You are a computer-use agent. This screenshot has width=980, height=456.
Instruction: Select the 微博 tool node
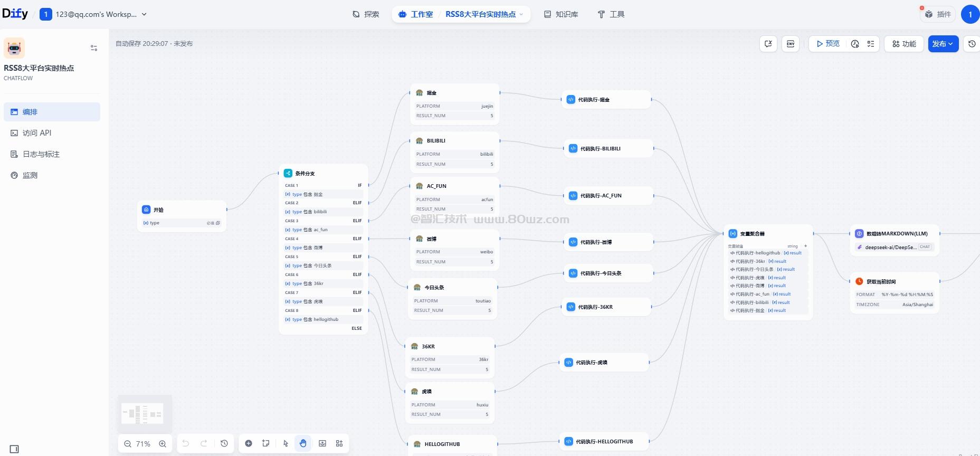click(455, 250)
